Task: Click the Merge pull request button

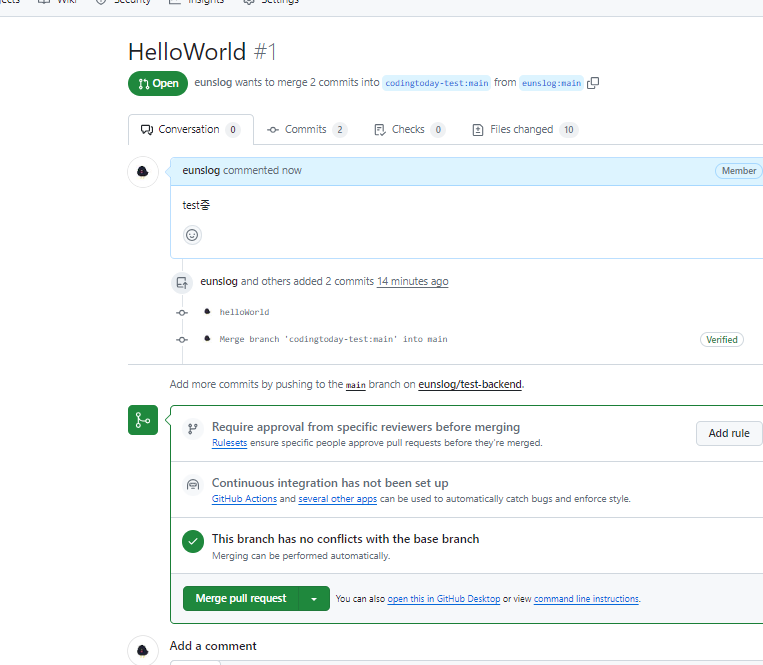Action: 241,598
